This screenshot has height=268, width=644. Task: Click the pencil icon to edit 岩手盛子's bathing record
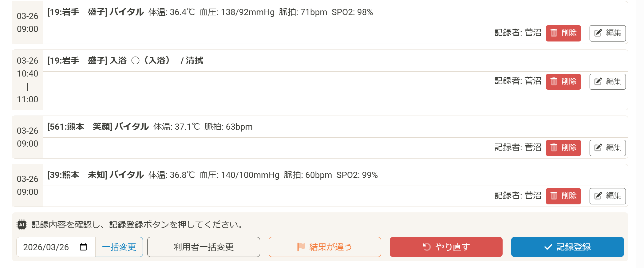(598, 81)
